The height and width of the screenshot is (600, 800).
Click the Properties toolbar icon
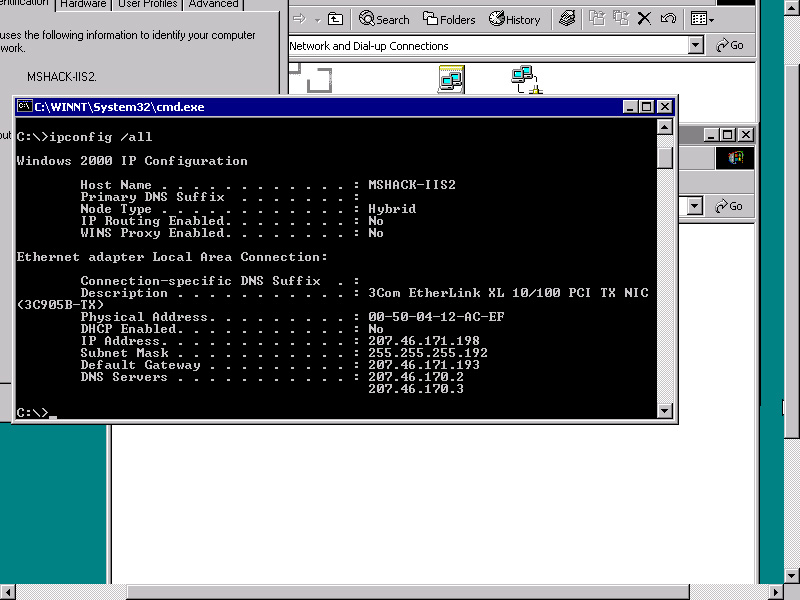(567, 19)
